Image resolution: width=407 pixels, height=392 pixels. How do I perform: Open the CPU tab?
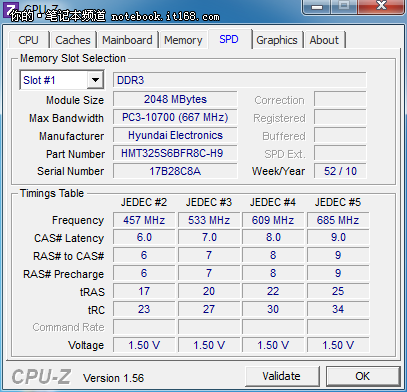click(28, 40)
